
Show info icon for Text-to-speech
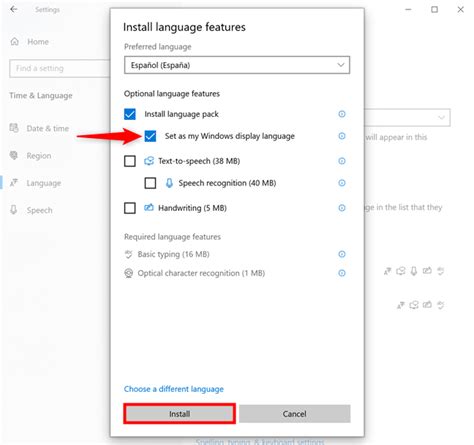coord(342,161)
